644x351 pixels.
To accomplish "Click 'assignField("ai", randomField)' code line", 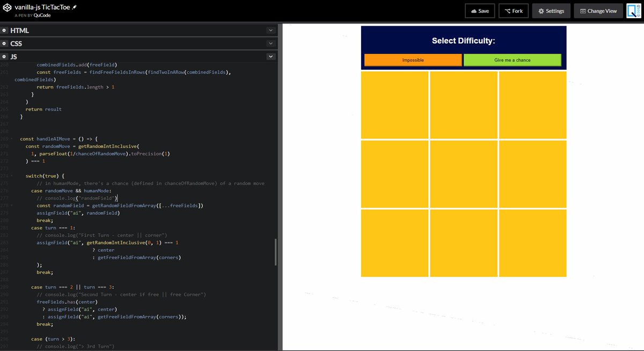I will tap(78, 213).
